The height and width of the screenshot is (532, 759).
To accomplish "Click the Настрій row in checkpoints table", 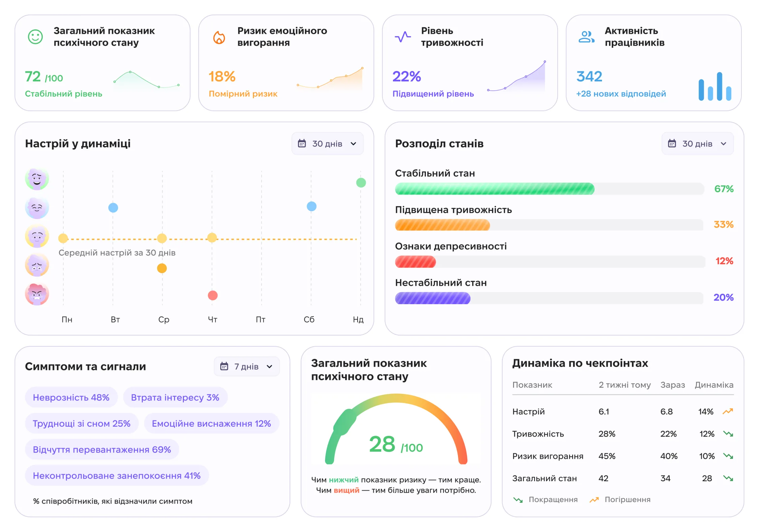I will pos(623,411).
